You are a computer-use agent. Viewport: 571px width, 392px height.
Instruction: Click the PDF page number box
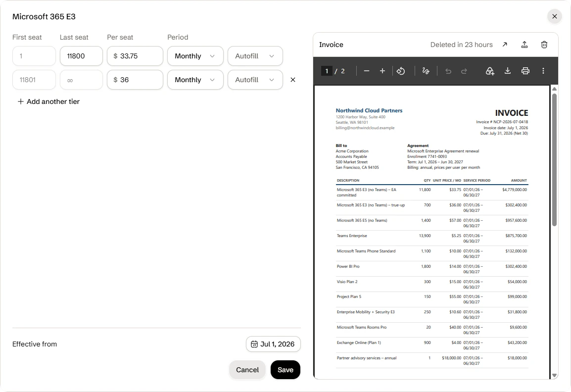point(327,71)
